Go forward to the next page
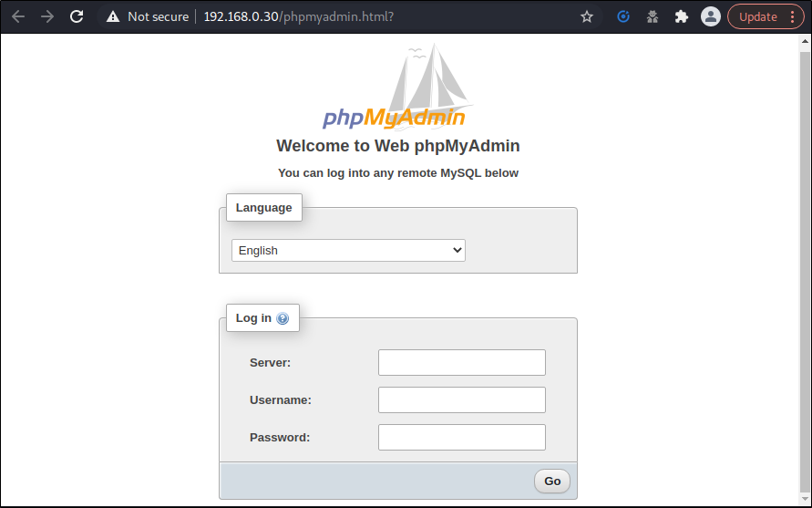The width and height of the screenshot is (812, 508). [47, 16]
